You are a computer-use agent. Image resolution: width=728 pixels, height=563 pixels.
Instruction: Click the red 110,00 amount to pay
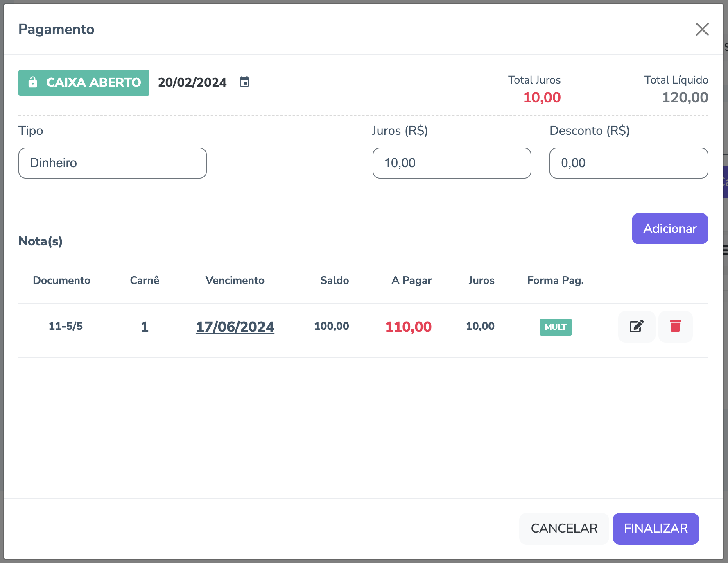pos(408,327)
